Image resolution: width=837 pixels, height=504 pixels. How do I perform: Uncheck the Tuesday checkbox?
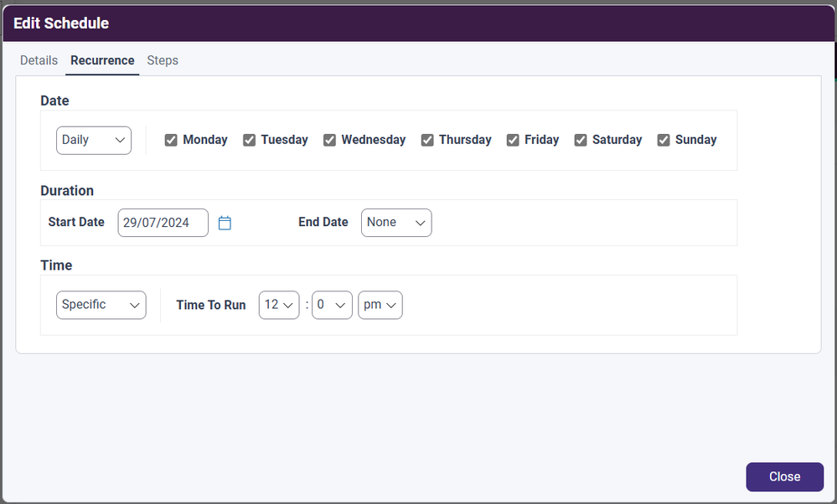coord(250,141)
